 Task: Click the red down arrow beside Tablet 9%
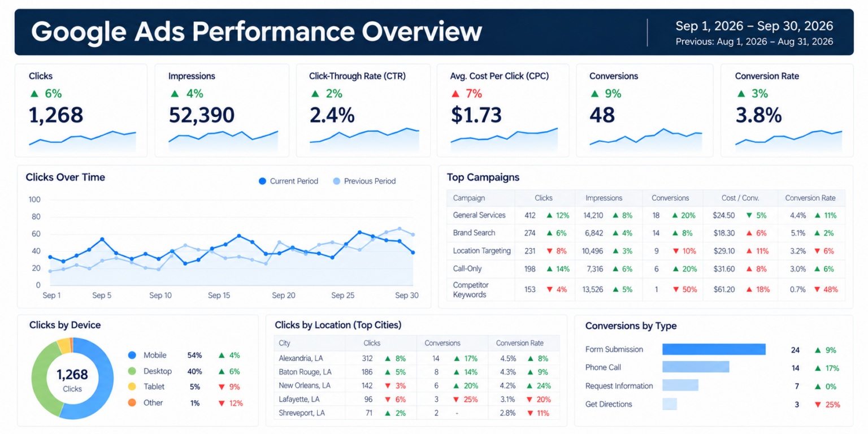[222, 387]
